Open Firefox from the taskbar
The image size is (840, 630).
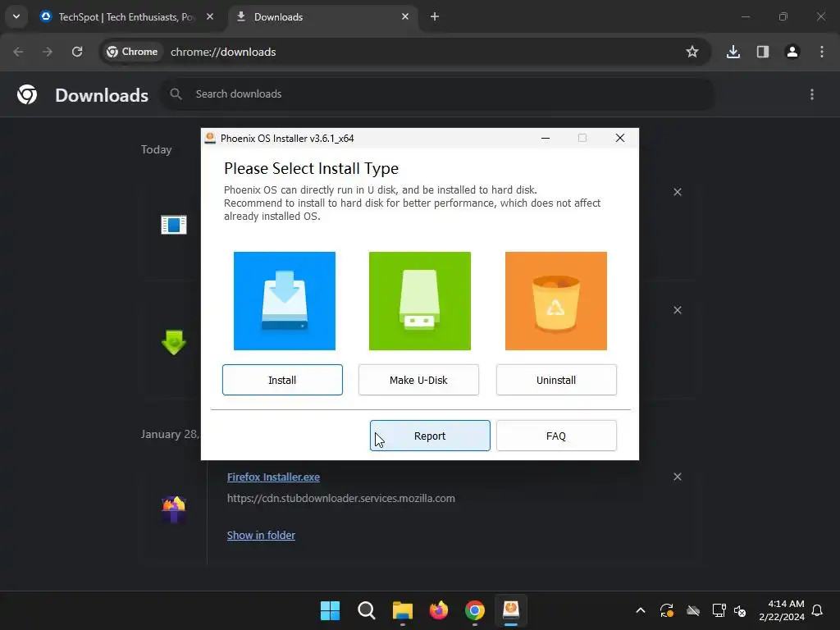pyautogui.click(x=439, y=610)
